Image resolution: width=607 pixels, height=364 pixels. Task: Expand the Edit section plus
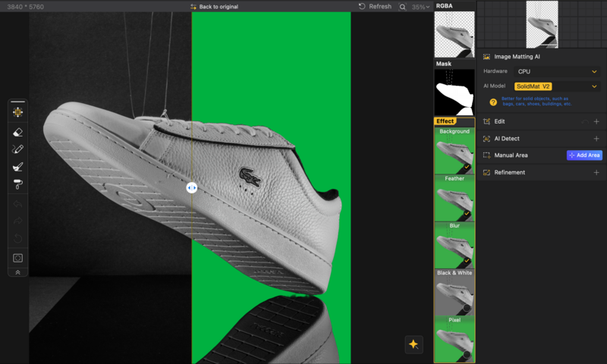tap(596, 121)
